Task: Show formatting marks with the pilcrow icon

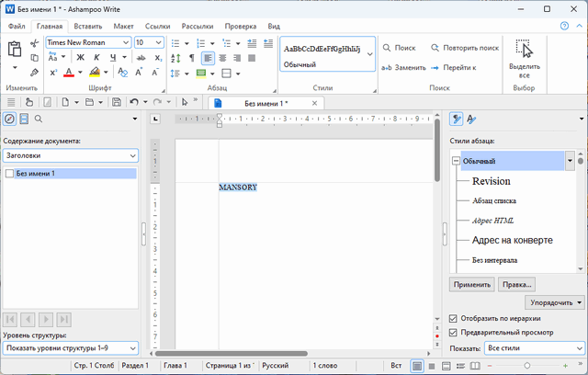Action: tap(192, 58)
